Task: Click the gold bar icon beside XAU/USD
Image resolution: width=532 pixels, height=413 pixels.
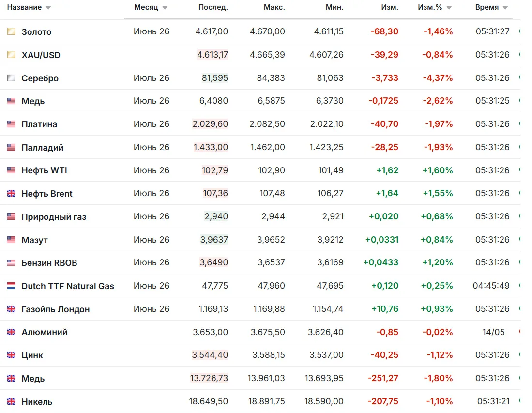Action: point(11,55)
